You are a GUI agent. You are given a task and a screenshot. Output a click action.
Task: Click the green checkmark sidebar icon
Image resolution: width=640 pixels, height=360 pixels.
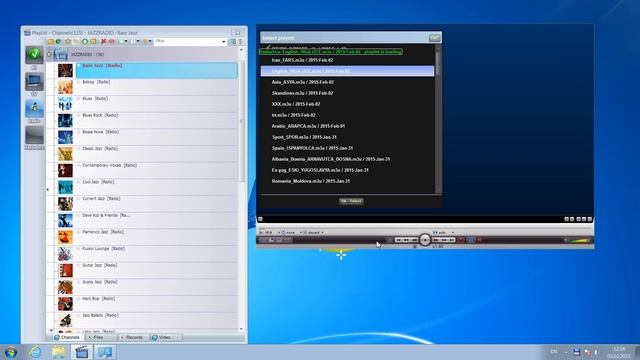pos(34,55)
